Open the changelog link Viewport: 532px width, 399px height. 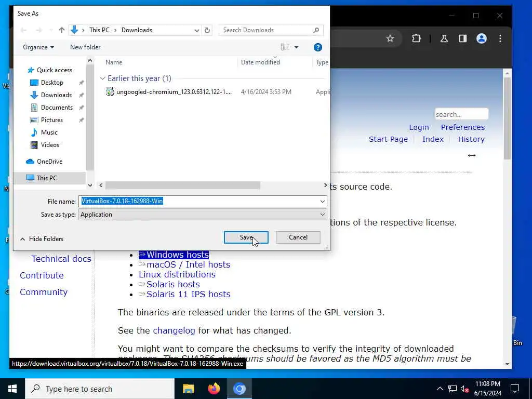174,330
